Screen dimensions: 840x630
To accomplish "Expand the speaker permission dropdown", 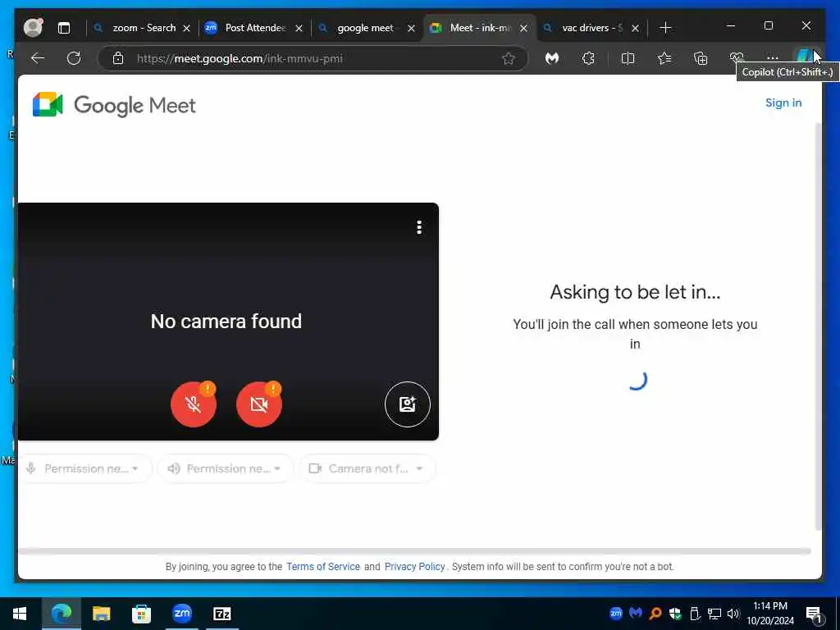I will pyautogui.click(x=225, y=468).
